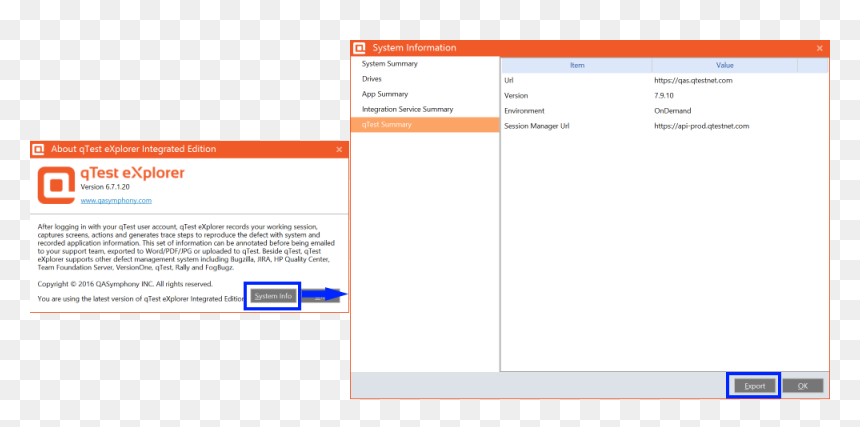Select App Summary in the sidebar
The height and width of the screenshot is (427, 860).
pos(425,94)
